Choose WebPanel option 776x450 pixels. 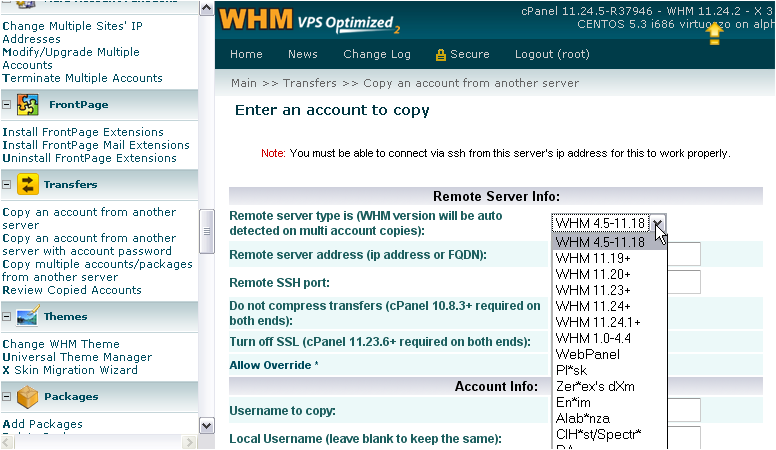[x=609, y=354]
